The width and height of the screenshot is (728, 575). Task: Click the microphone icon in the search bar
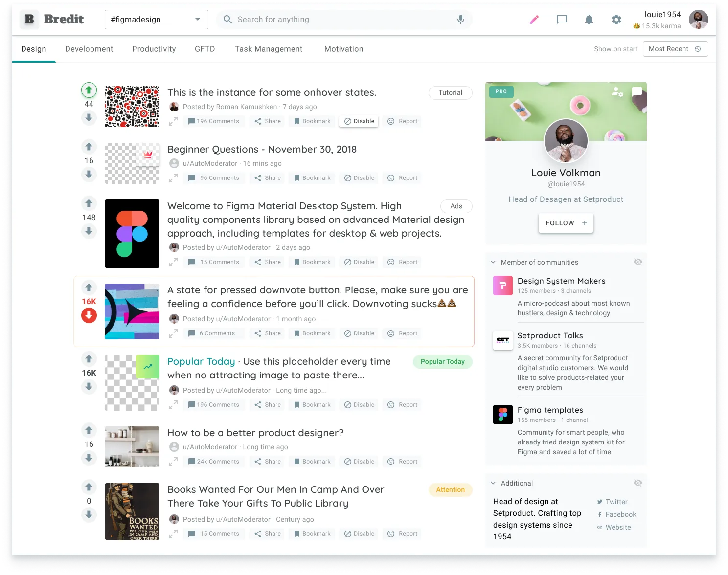coord(460,20)
